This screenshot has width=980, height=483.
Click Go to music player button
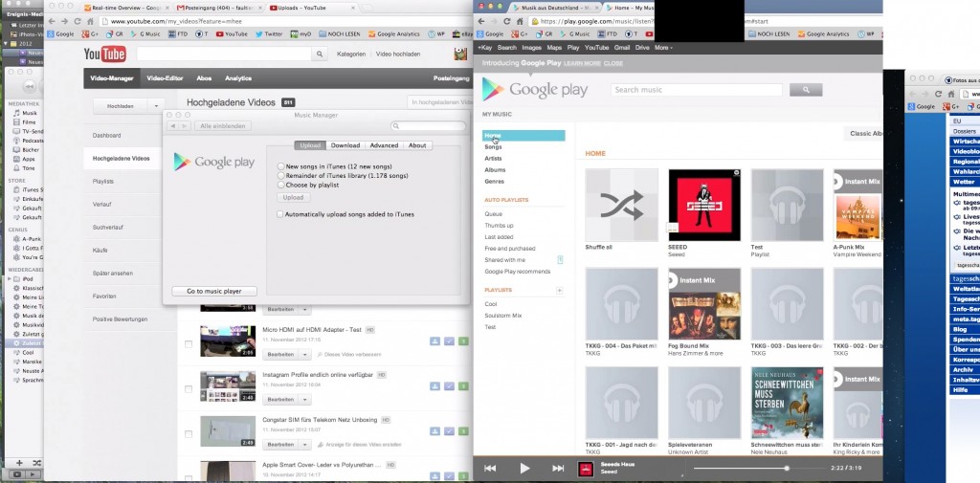[214, 291]
